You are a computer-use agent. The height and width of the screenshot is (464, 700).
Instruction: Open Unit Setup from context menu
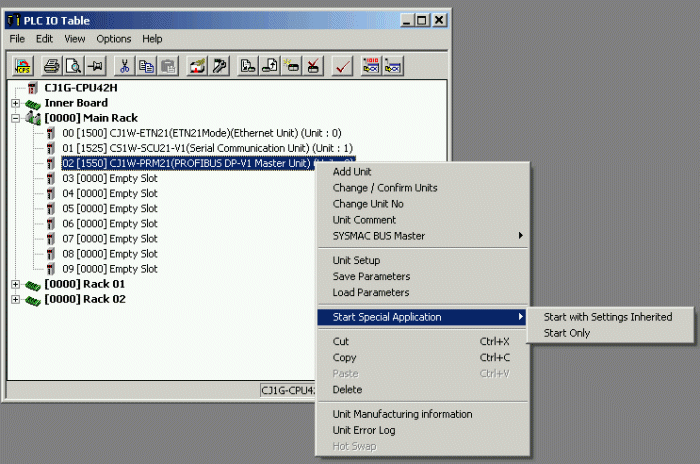click(x=422, y=260)
